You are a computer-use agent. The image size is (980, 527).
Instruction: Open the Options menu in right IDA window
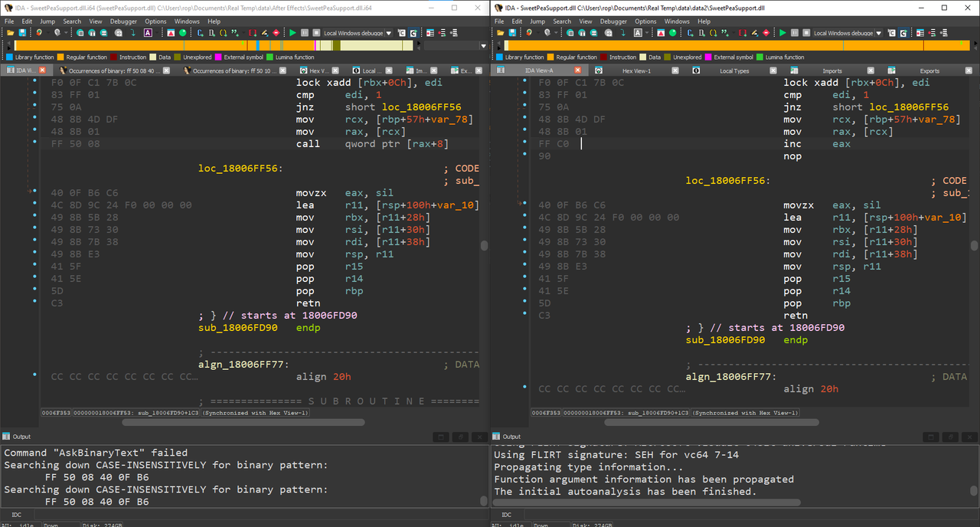click(x=645, y=21)
